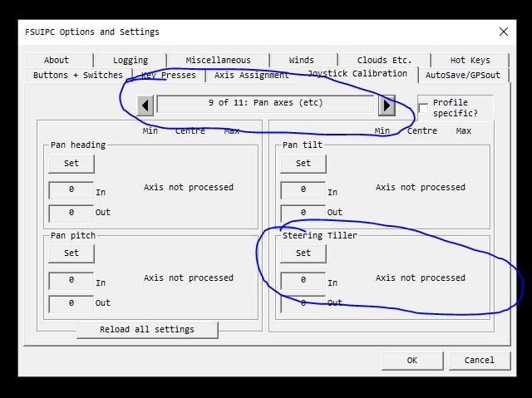The width and height of the screenshot is (532, 398).
Task: Select the Key Presses tab
Action: 169,75
